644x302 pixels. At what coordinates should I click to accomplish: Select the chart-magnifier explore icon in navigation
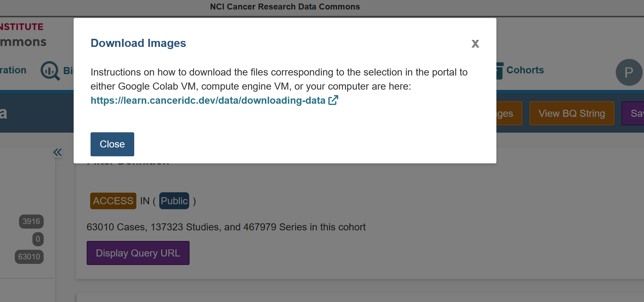(50, 71)
